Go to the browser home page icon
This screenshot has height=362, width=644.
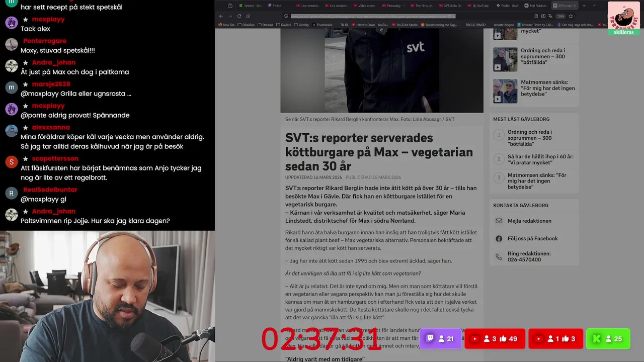[x=248, y=16]
